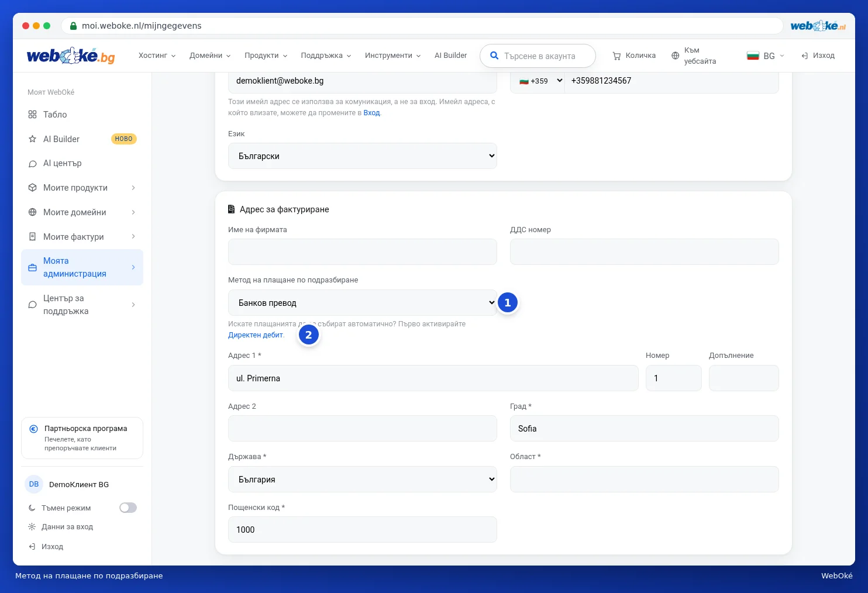Image resolution: width=868 pixels, height=593 pixels.
Task: Click the Област input field
Action: coord(645,480)
